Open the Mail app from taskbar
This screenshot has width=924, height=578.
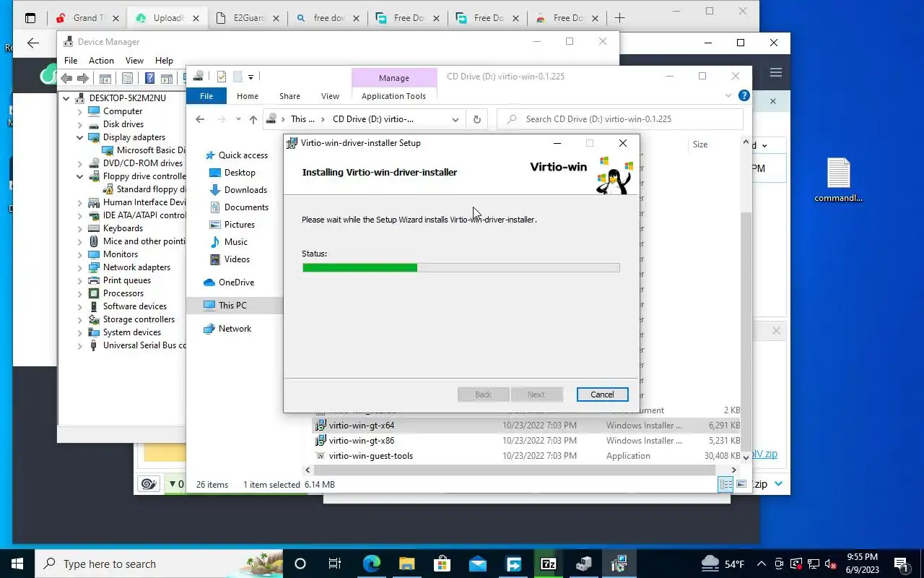tap(477, 564)
